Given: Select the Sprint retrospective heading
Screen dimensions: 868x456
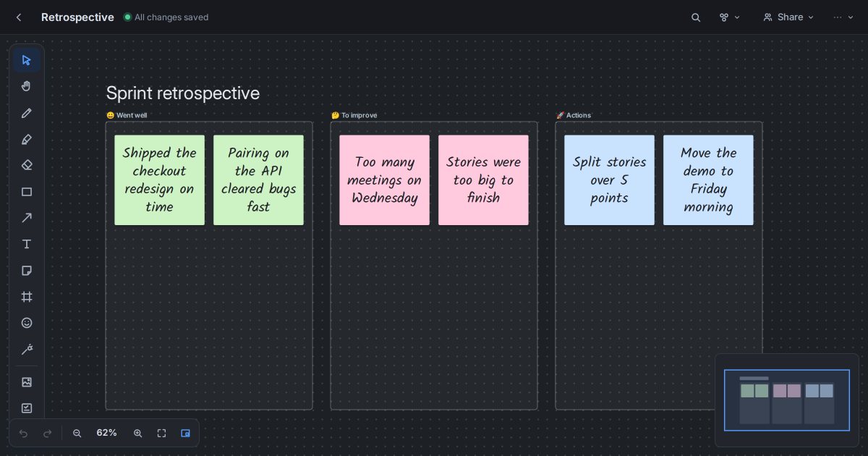Looking at the screenshot, I should pyautogui.click(x=183, y=93).
